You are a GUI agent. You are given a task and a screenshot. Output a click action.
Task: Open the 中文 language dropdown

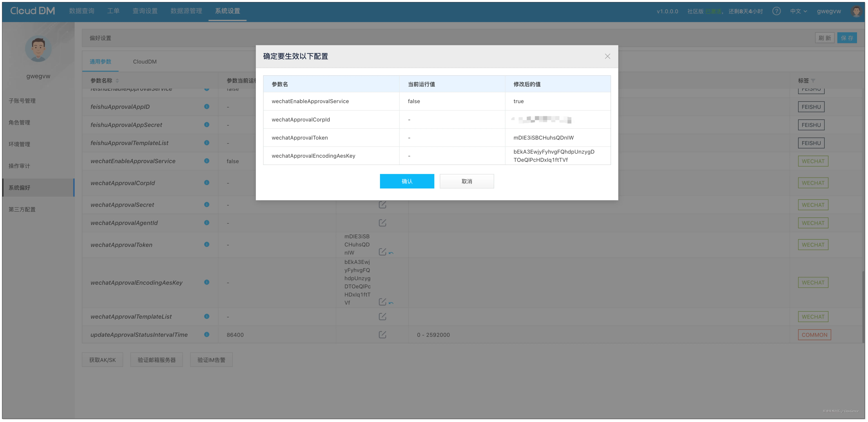798,11
